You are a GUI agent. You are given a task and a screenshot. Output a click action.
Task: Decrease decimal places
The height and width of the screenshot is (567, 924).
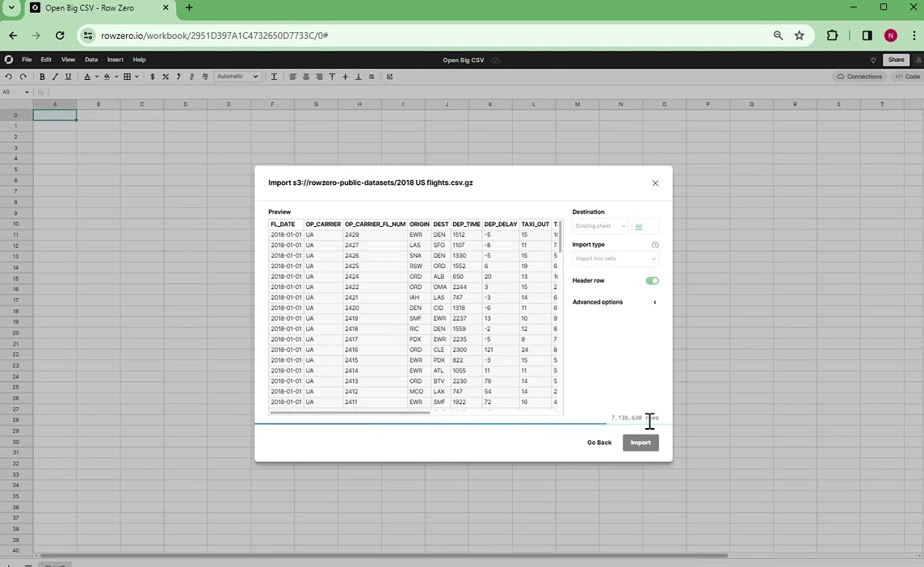191,77
